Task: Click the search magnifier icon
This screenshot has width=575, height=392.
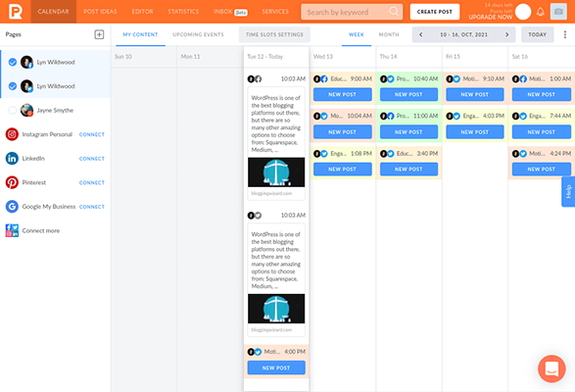Action: tap(394, 12)
